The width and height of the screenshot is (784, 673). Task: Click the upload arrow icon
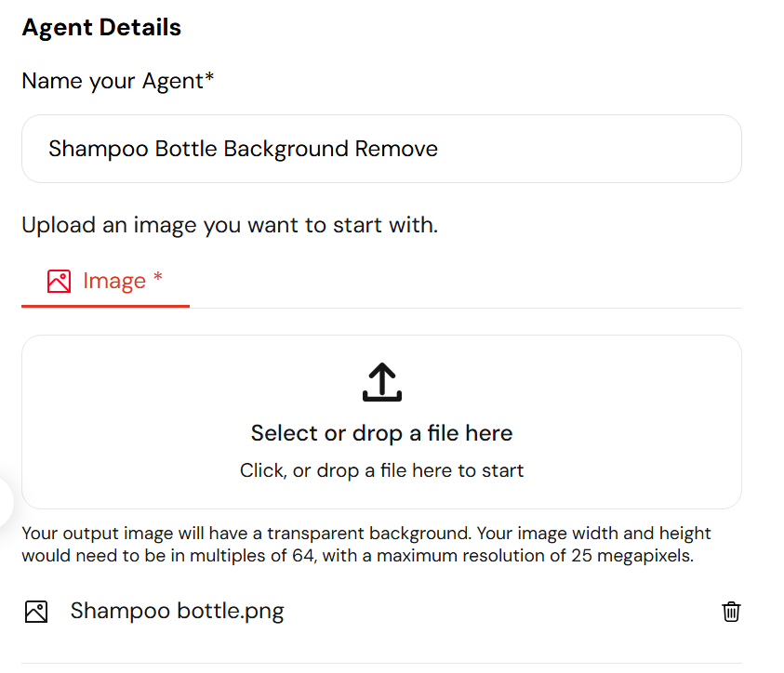point(382,382)
